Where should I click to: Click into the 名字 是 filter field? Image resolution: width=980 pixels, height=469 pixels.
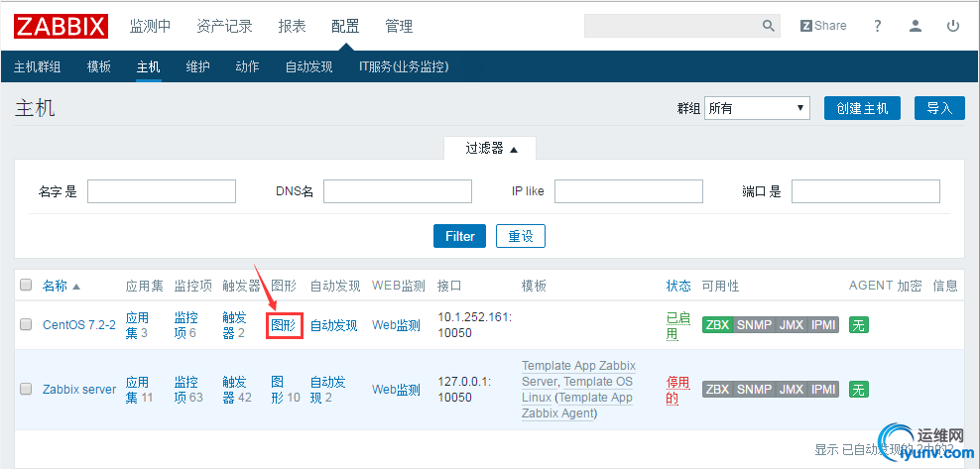tap(162, 191)
